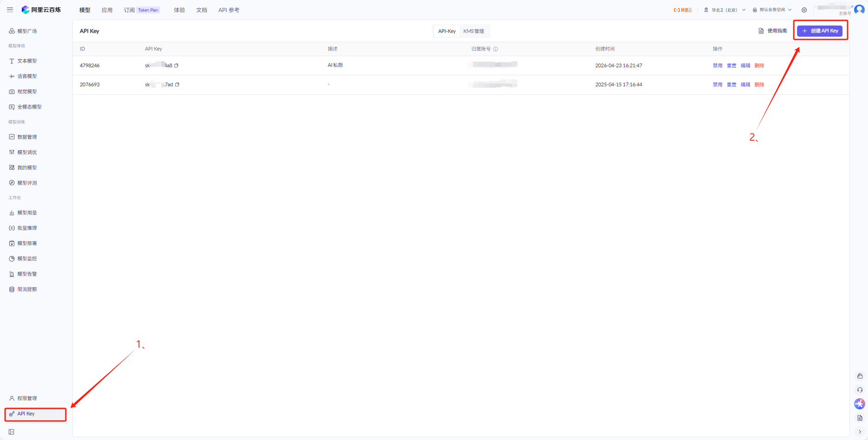Copy the API key ending in 4a8
The image size is (868, 440).
tap(176, 65)
